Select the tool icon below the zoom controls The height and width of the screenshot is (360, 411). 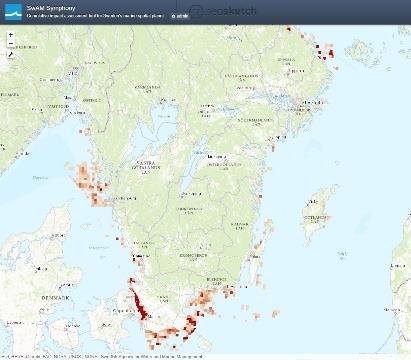click(x=11, y=55)
